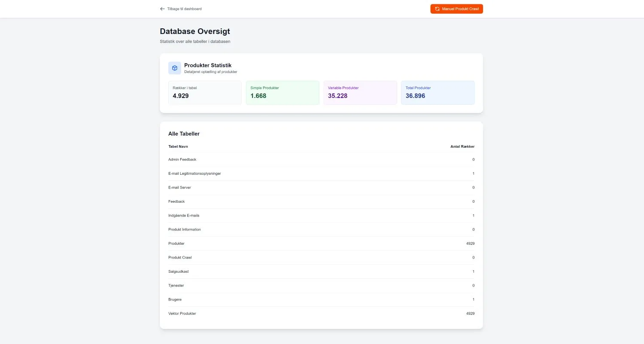
Task: Click the Antal Rækker column header
Action: pyautogui.click(x=462, y=146)
